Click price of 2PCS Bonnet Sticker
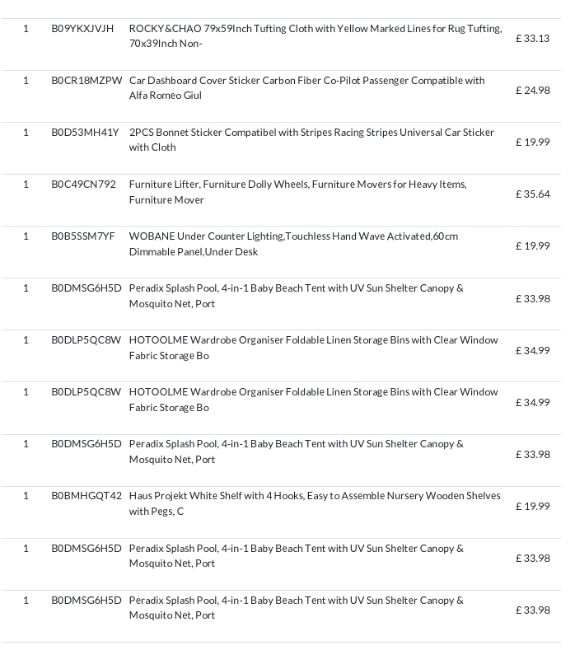The width and height of the screenshot is (575, 650). pyautogui.click(x=533, y=142)
